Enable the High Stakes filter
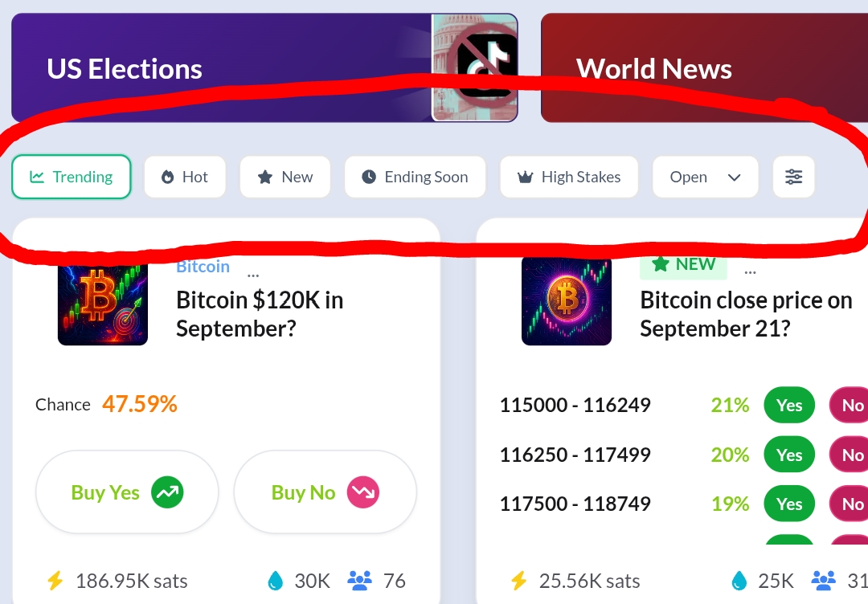This screenshot has width=868, height=604. pos(569,177)
